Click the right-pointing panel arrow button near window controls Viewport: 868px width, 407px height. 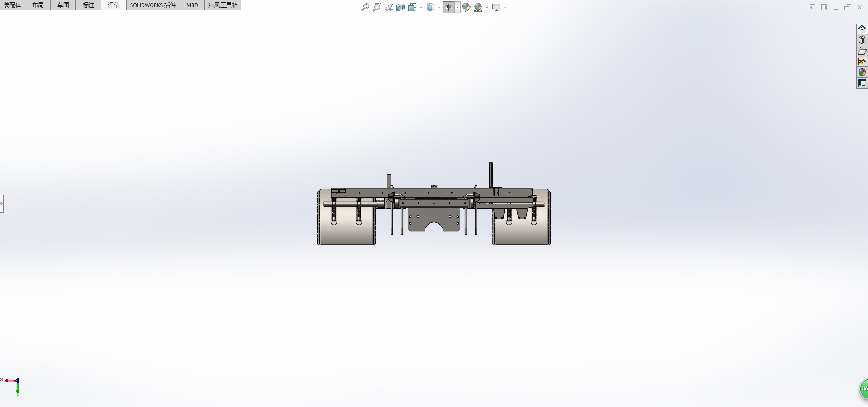[824, 7]
